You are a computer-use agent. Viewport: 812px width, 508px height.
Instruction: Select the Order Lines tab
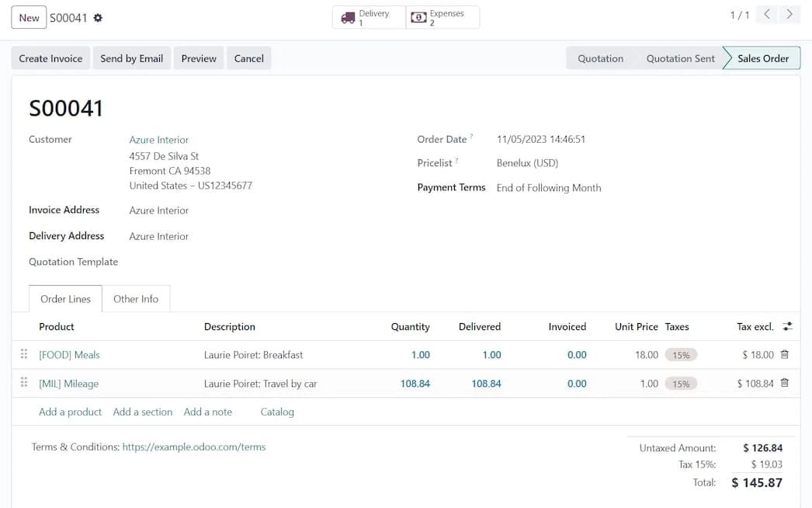65,299
